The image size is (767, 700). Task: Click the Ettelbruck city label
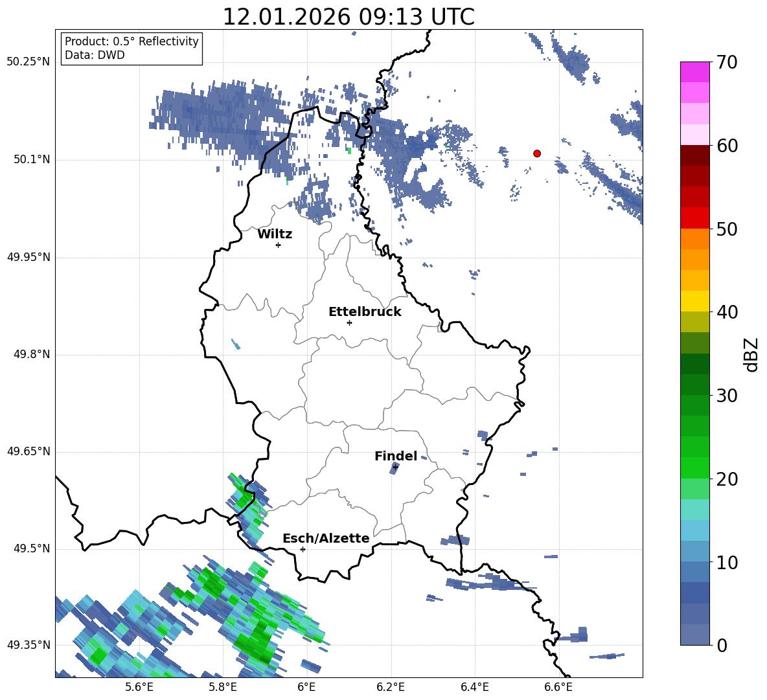pyautogui.click(x=365, y=312)
